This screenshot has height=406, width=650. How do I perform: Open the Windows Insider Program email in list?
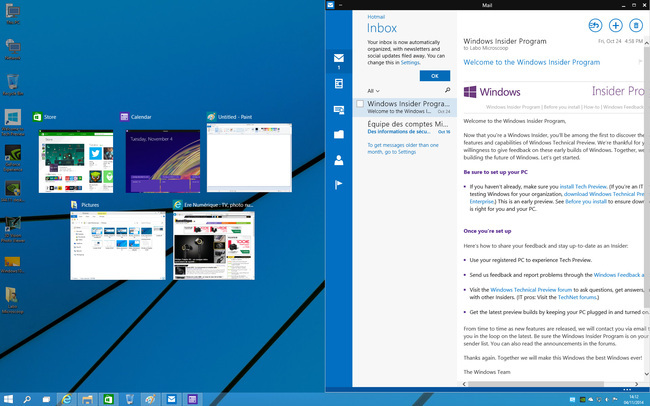405,107
